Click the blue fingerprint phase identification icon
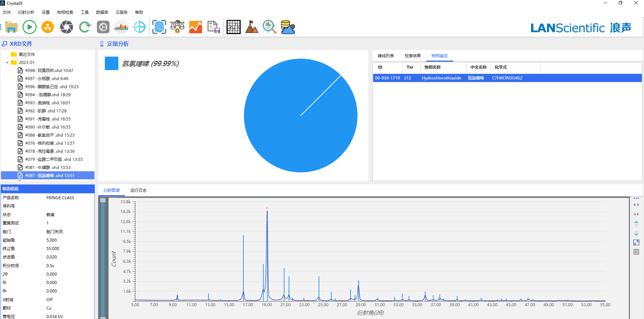 tap(159, 27)
